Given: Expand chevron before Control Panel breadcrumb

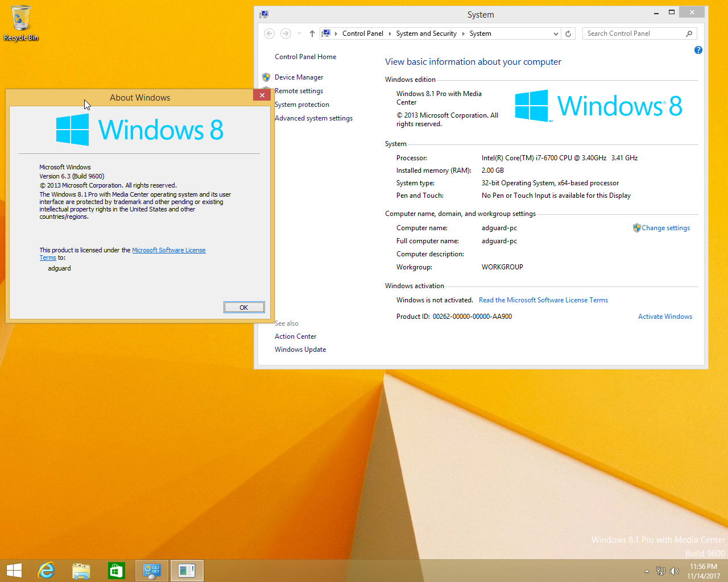Looking at the screenshot, I should click(x=336, y=34).
